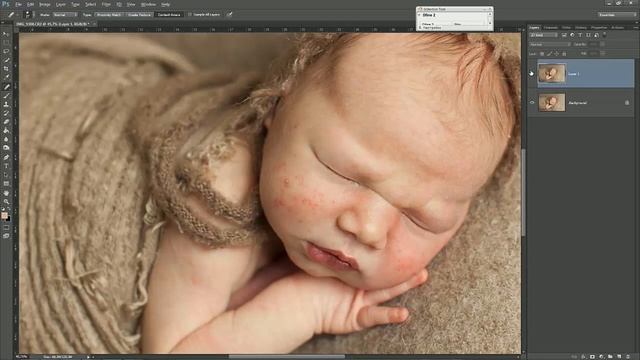Hide the Background layer eye
The image size is (640, 360).
click(x=532, y=103)
